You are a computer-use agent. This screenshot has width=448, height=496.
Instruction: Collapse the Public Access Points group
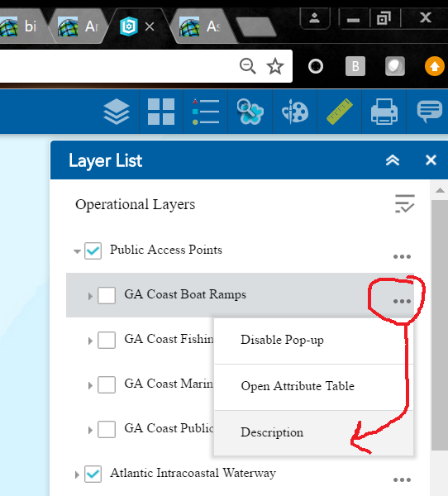pos(77,252)
